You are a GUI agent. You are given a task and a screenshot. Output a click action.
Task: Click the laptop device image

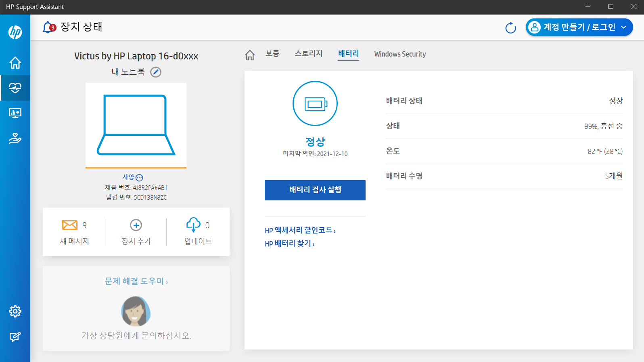(136, 125)
